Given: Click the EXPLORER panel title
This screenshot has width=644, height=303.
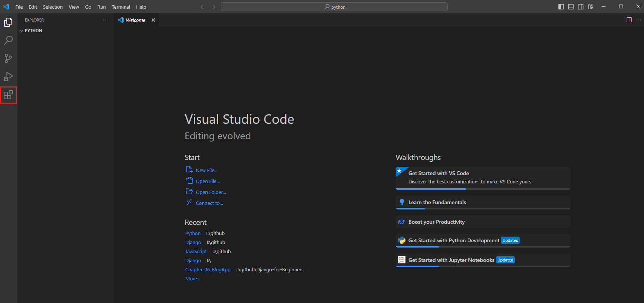Looking at the screenshot, I should (x=34, y=20).
